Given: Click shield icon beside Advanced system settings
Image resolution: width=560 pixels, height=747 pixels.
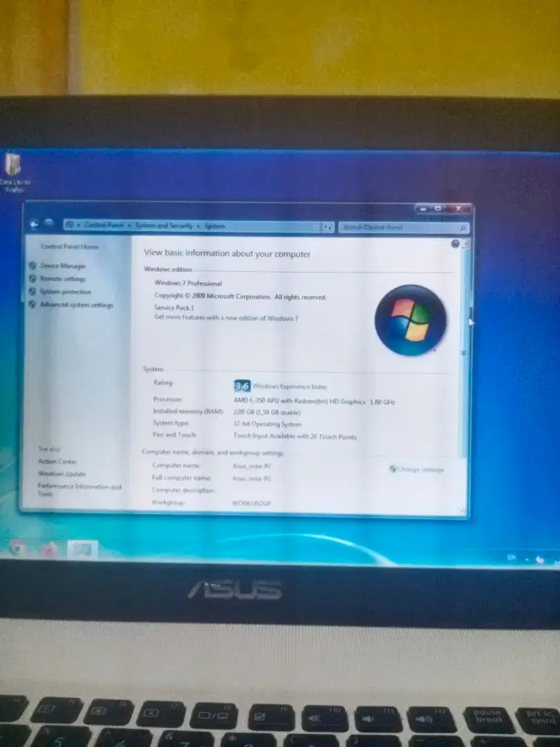Looking at the screenshot, I should coord(33,304).
